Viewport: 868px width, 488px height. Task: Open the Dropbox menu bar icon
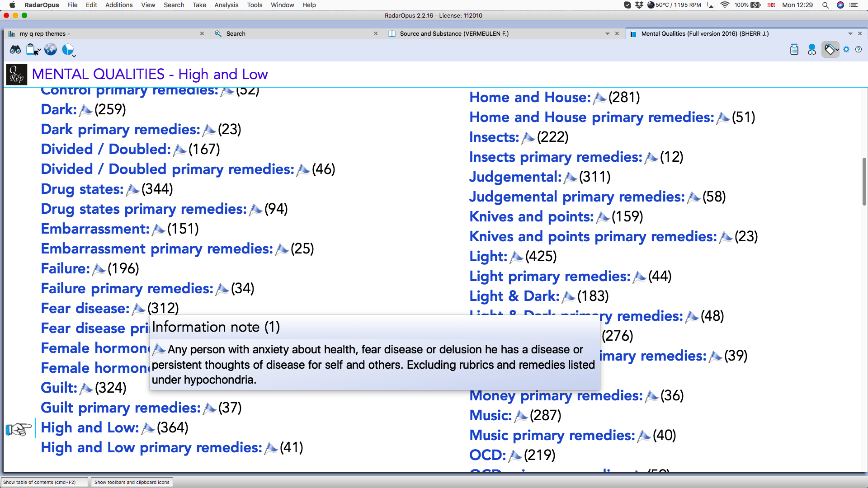pyautogui.click(x=639, y=5)
